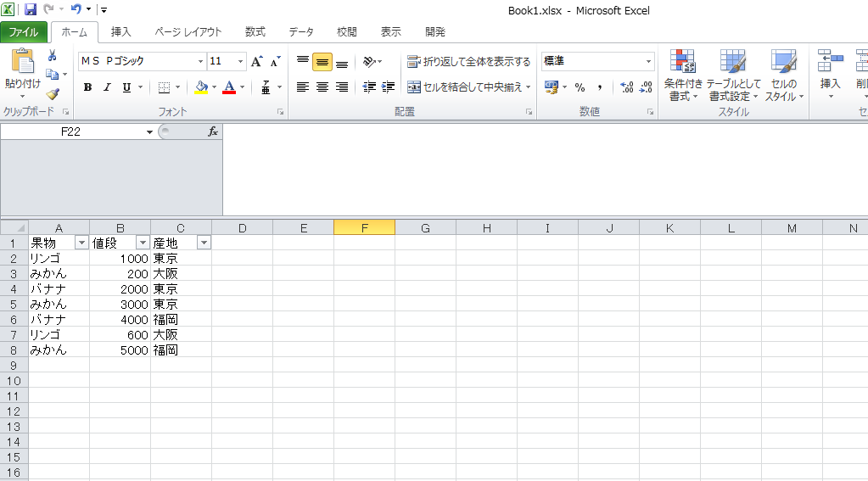Copy selection with the copy icon
The image size is (868, 481).
(52, 74)
